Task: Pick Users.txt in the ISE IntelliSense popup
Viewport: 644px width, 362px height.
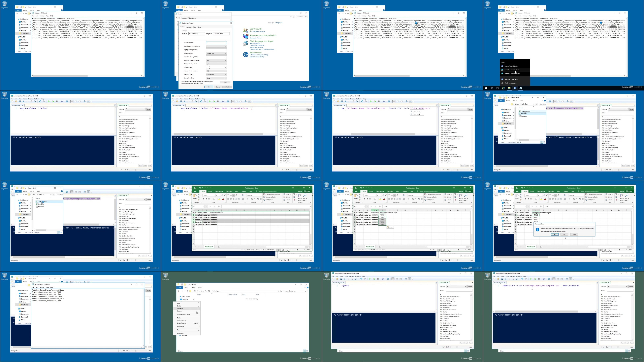Action: click(x=417, y=114)
